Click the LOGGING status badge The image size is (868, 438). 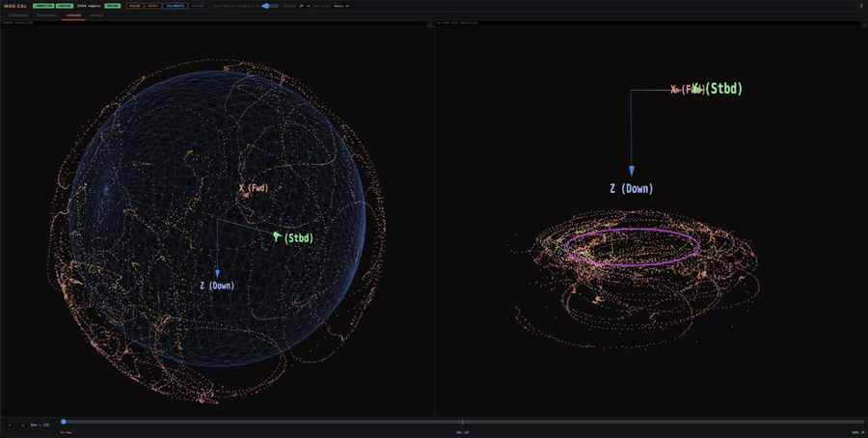pyautogui.click(x=65, y=6)
